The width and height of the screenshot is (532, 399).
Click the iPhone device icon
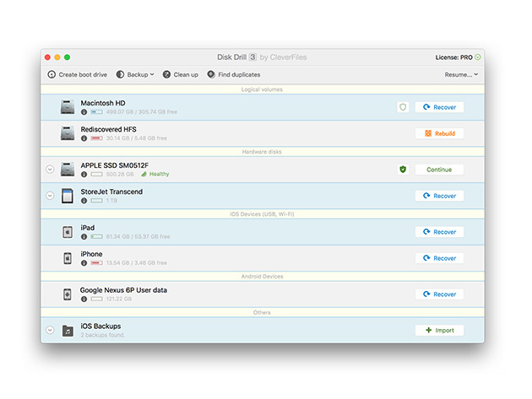[68, 258]
